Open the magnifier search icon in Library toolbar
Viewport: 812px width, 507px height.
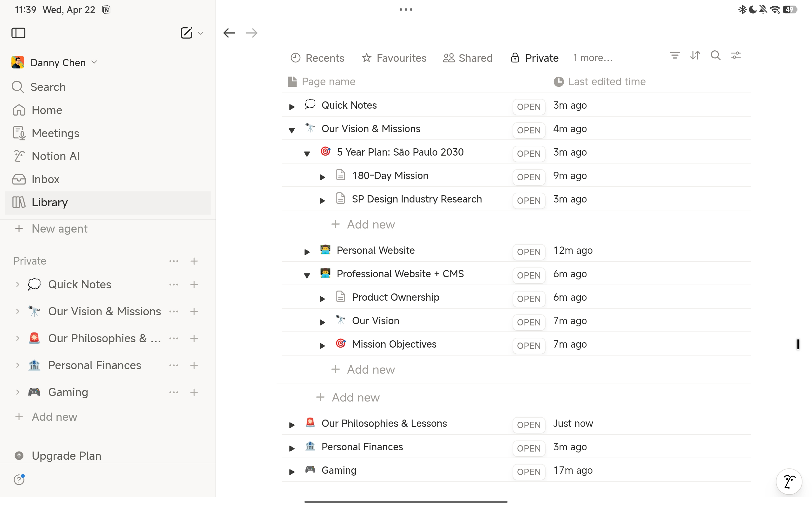715,55
